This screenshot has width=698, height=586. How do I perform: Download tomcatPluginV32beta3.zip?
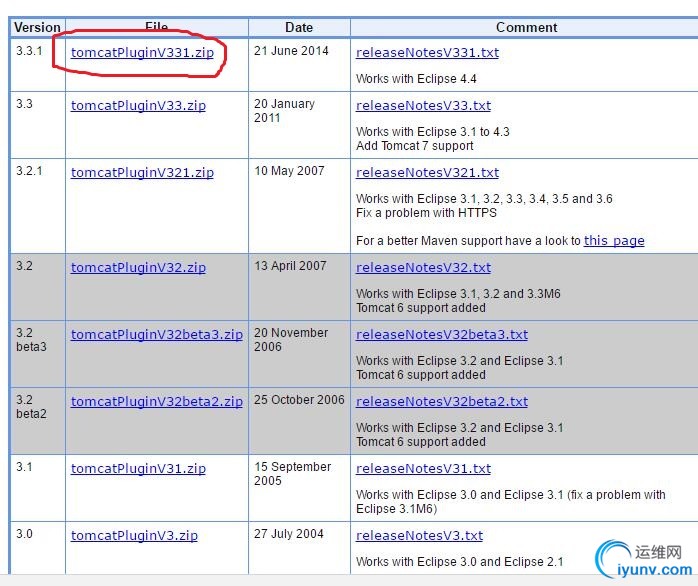pyautogui.click(x=157, y=334)
